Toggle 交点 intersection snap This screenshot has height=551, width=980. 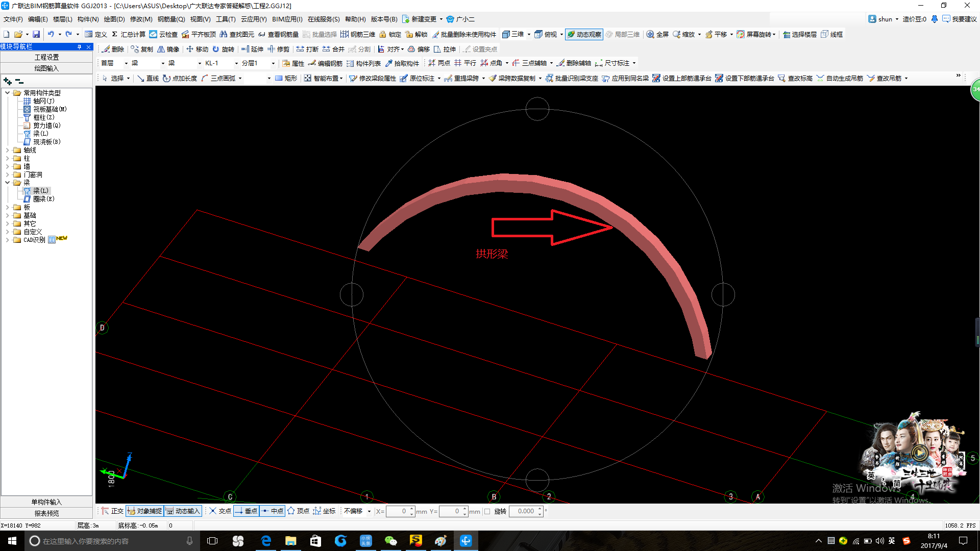tap(220, 511)
